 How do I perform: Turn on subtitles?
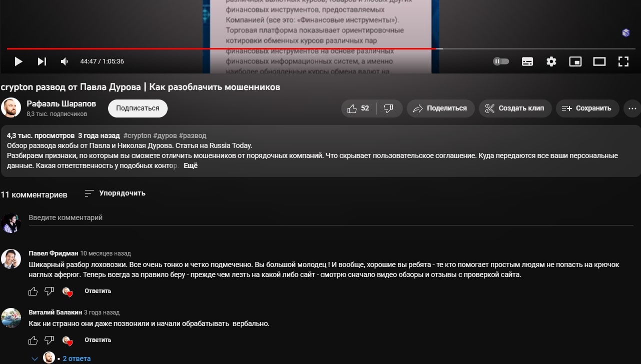coord(527,61)
